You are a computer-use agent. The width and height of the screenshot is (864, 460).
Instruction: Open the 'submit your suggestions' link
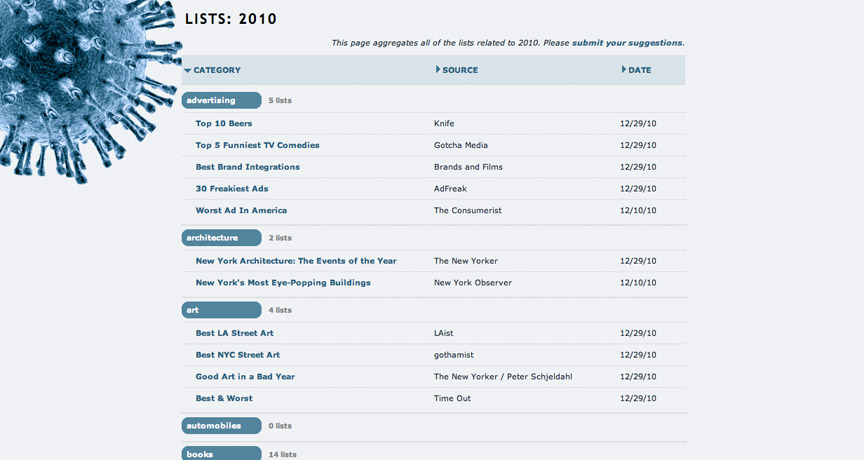click(627, 43)
